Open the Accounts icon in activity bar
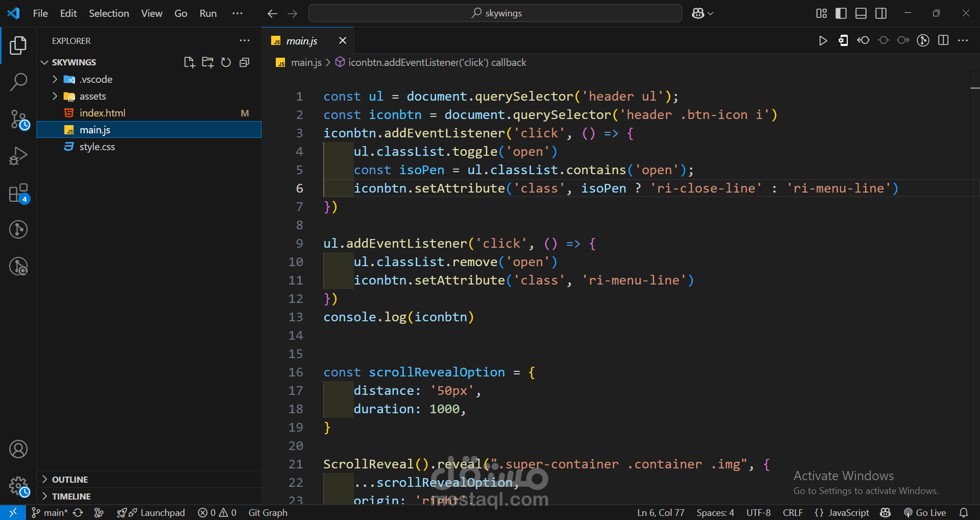This screenshot has height=520, width=980. click(x=18, y=449)
